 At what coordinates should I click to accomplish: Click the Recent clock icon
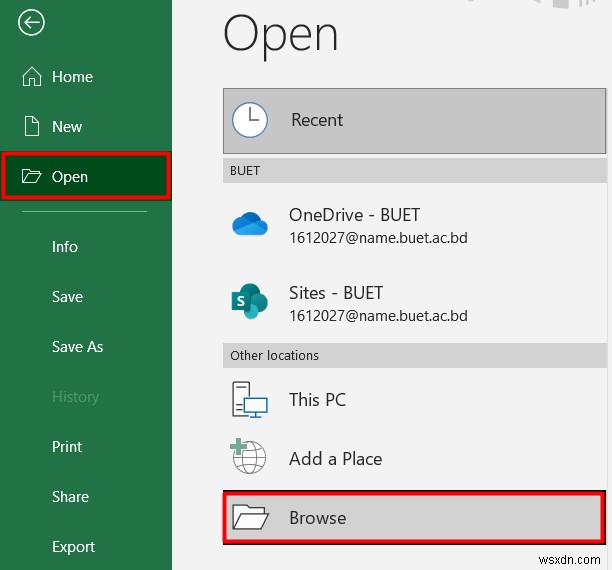point(250,120)
